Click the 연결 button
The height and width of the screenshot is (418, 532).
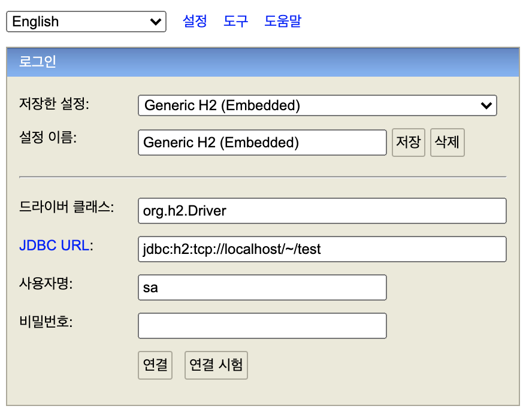coord(155,365)
